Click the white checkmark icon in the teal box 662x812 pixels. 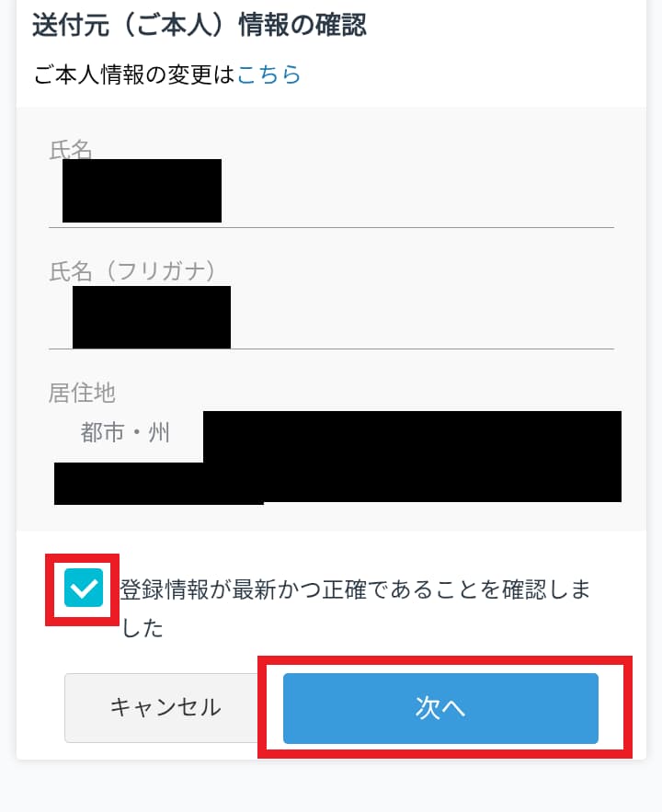coord(84,589)
